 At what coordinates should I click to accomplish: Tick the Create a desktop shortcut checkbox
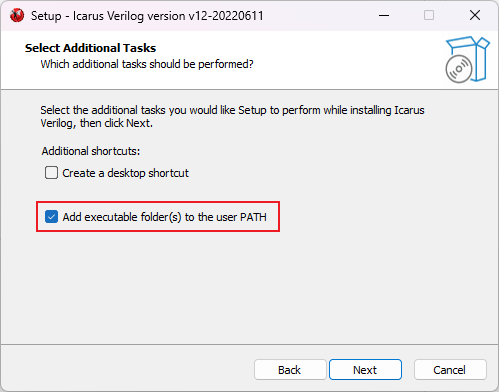tap(51, 173)
